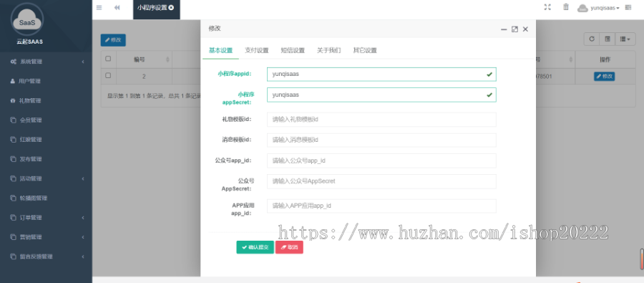Click the 公众号AppSecret input field
The width and height of the screenshot is (644, 283).
click(x=381, y=181)
